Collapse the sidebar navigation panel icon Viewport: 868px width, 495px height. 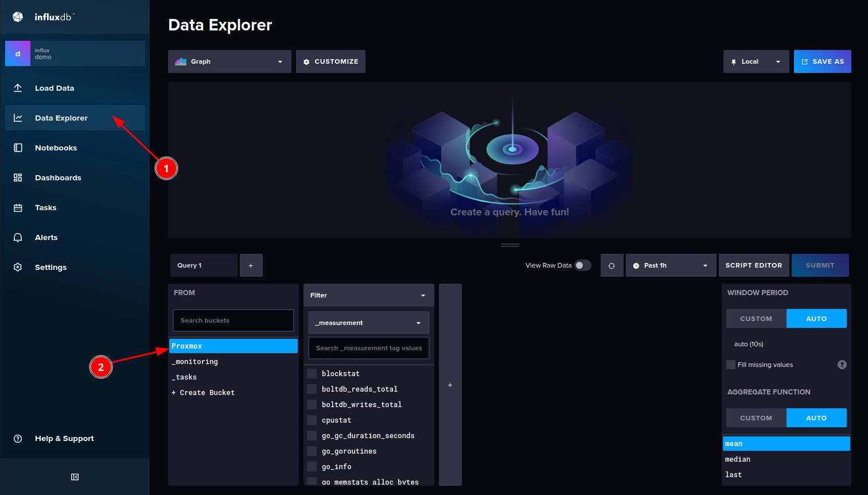[75, 477]
